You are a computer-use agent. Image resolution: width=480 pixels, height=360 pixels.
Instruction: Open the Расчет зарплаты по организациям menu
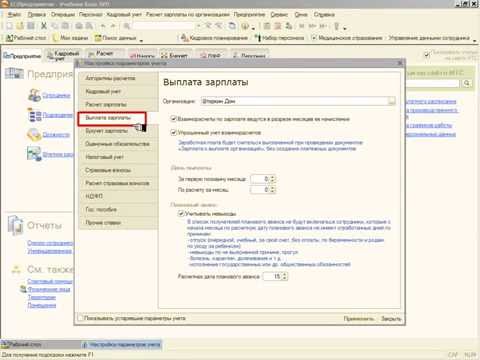[x=188, y=14]
